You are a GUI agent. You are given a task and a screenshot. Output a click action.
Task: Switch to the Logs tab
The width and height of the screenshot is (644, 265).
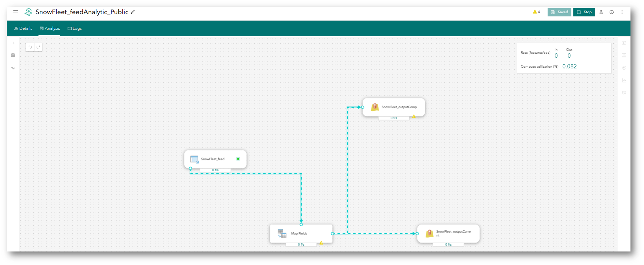coord(75,28)
